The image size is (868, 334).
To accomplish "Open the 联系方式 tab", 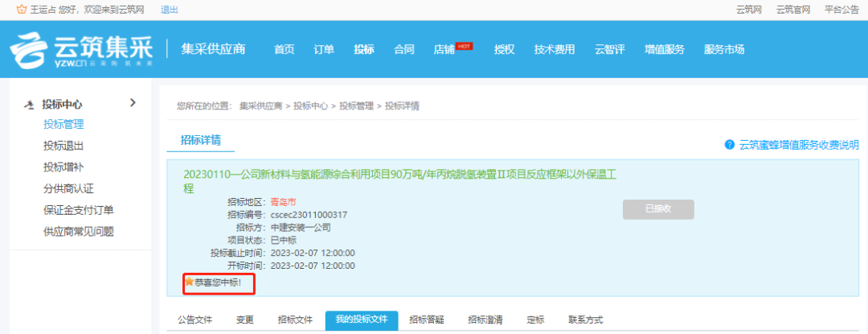I will tap(585, 320).
